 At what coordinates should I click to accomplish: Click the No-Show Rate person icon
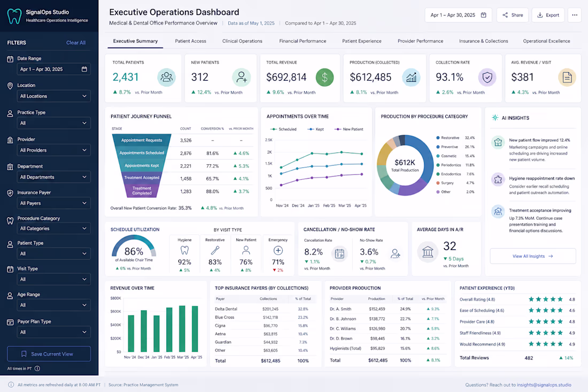click(x=395, y=254)
